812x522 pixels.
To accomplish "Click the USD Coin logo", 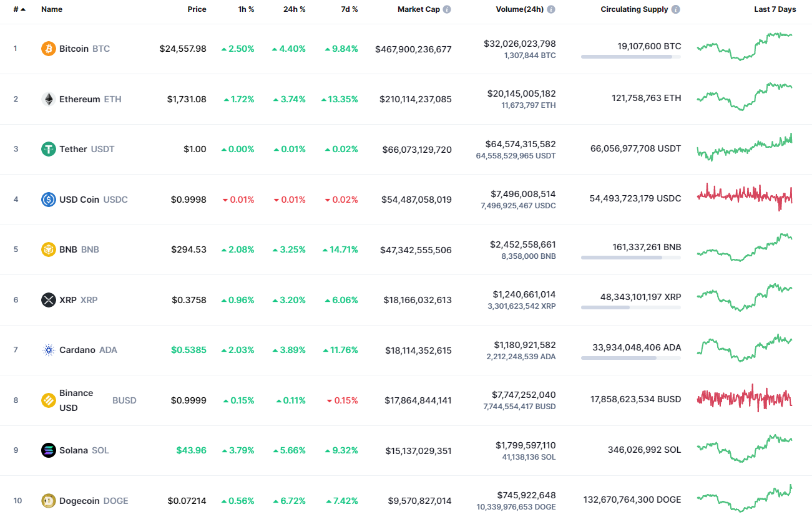I will click(x=48, y=199).
